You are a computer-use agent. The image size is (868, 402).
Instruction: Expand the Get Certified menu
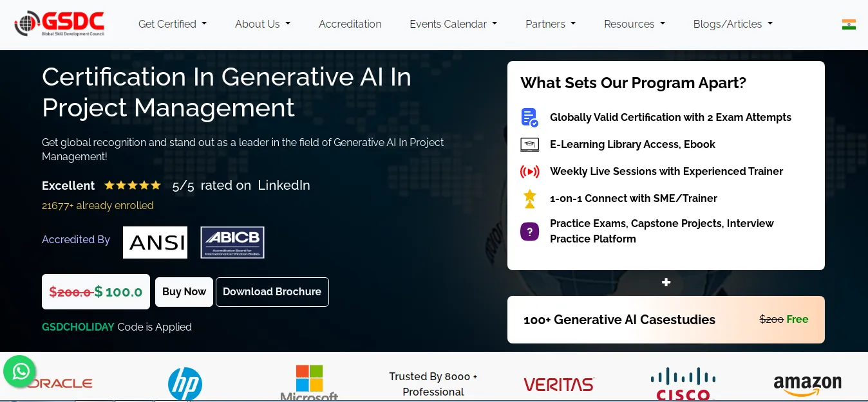173,24
